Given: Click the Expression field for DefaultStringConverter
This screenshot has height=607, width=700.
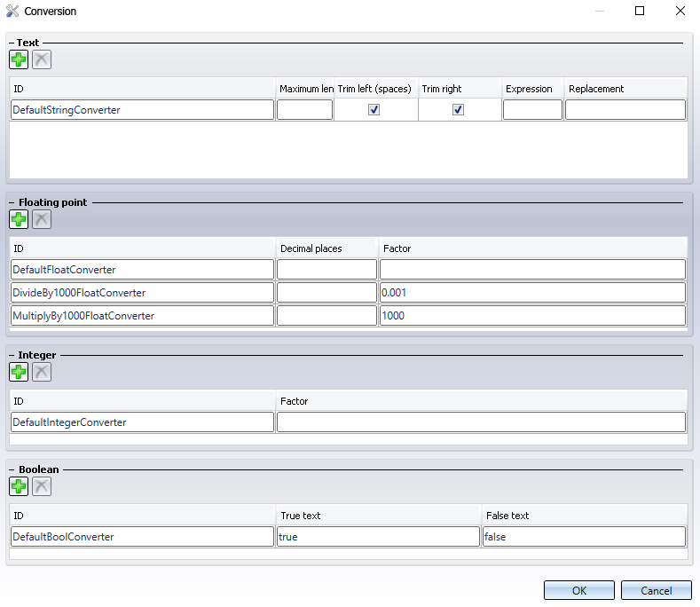Looking at the screenshot, I should [532, 110].
